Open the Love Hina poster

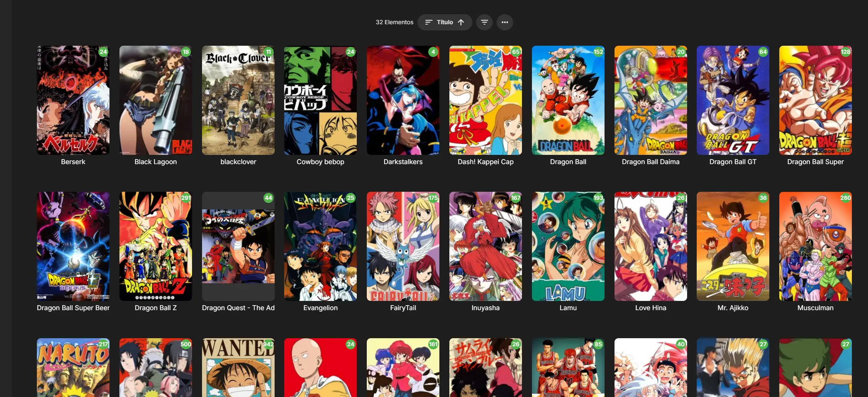point(651,246)
